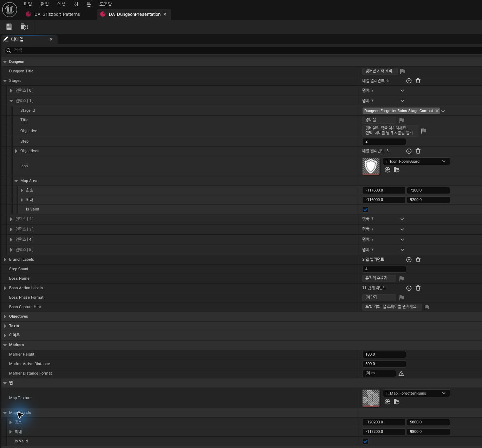Open T_Icon_RoomGuard asset dropdown
This screenshot has height=448, width=482.
pyautogui.click(x=416, y=161)
